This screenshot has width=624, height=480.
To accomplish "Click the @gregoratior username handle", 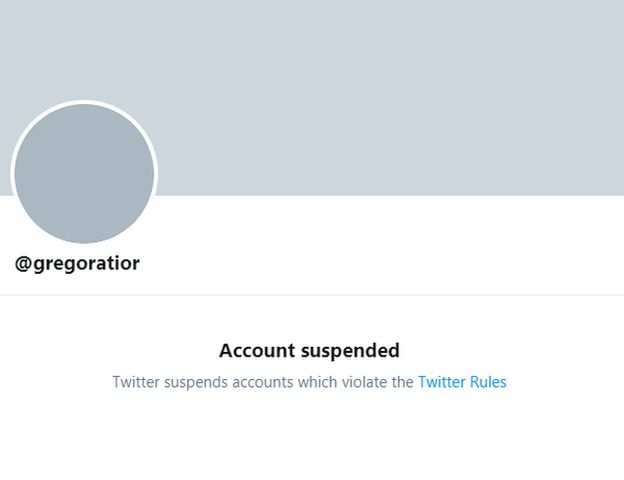I will pyautogui.click(x=78, y=264).
